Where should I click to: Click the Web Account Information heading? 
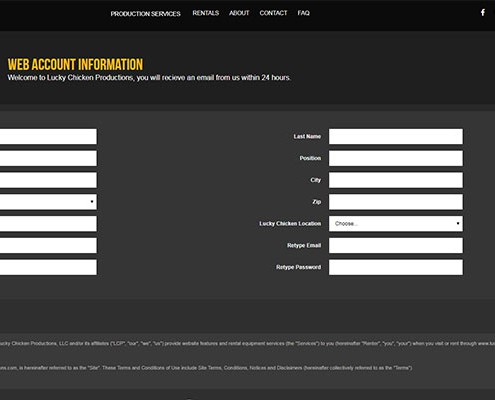pos(75,64)
